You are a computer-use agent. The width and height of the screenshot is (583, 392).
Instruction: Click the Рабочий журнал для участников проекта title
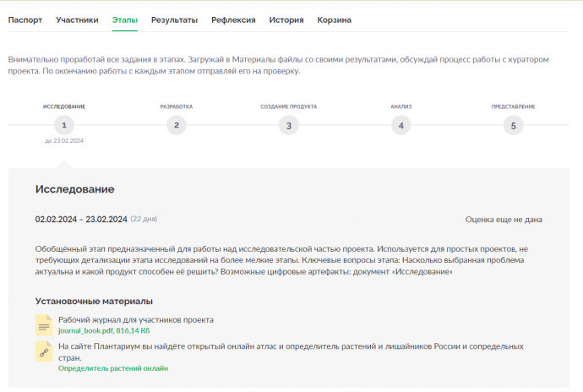[x=136, y=320]
